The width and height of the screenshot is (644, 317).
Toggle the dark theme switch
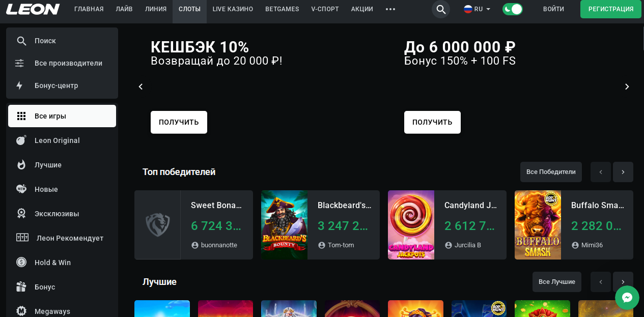512,9
